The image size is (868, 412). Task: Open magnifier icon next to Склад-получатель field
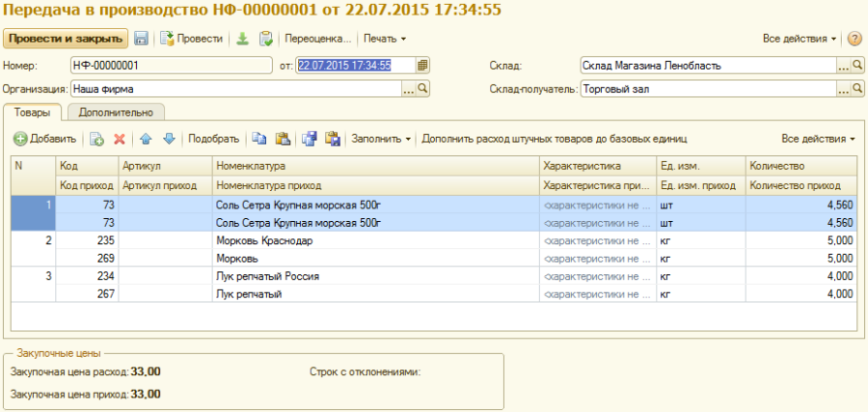(x=858, y=89)
